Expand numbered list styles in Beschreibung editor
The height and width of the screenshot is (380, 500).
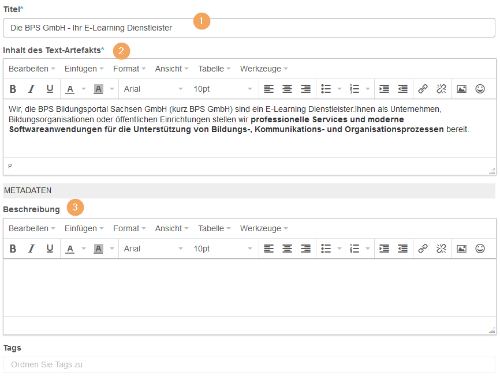pos(368,249)
